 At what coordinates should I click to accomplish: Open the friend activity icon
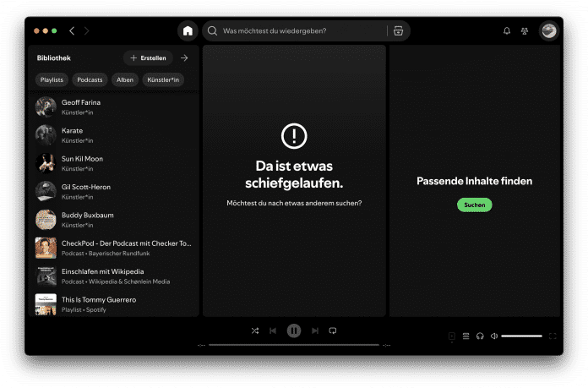(x=525, y=30)
